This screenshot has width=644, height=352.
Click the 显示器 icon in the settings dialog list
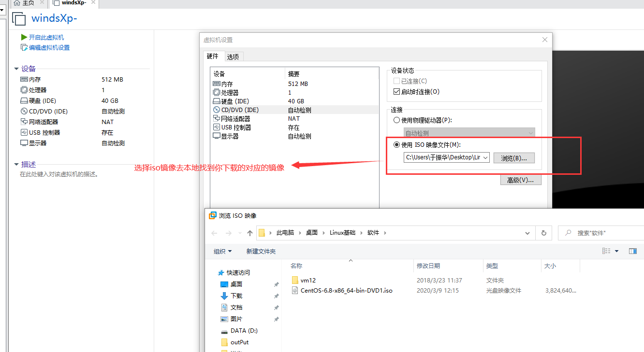click(217, 136)
